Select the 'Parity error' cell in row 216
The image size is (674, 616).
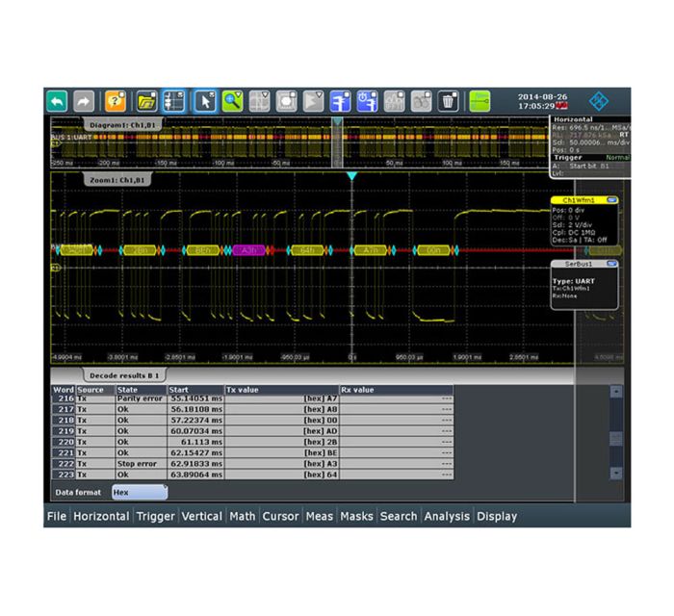(142, 398)
